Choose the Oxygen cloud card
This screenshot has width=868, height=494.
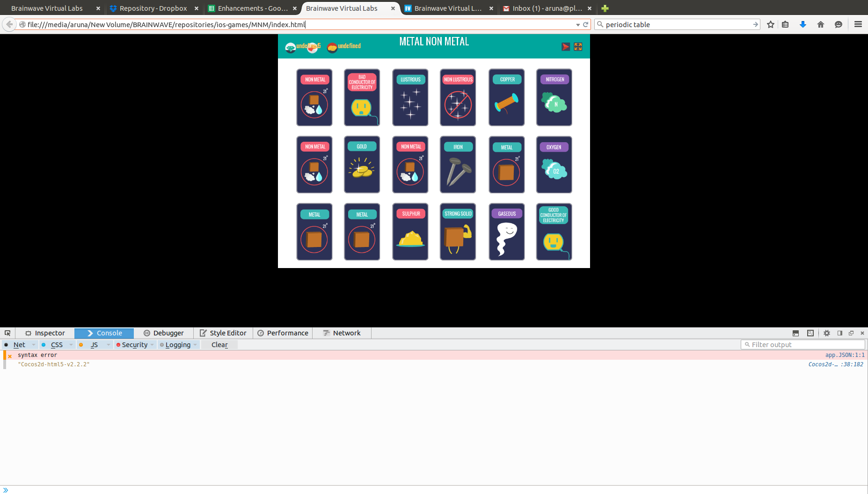tap(554, 165)
